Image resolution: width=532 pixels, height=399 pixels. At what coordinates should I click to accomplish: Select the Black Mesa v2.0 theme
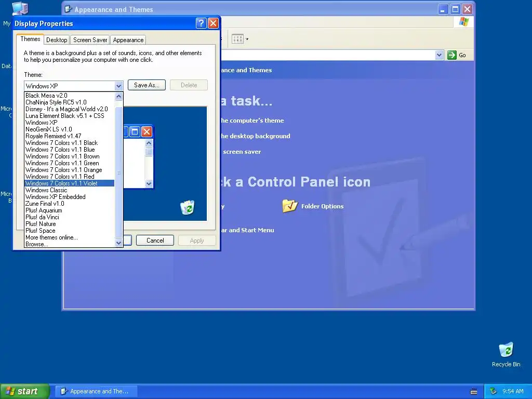(70, 96)
